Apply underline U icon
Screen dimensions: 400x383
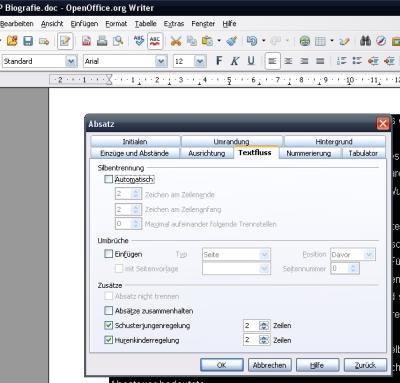pos(251,61)
